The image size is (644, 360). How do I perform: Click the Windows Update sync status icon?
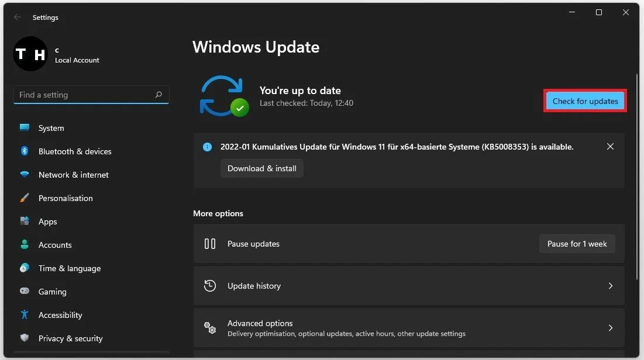[224, 96]
